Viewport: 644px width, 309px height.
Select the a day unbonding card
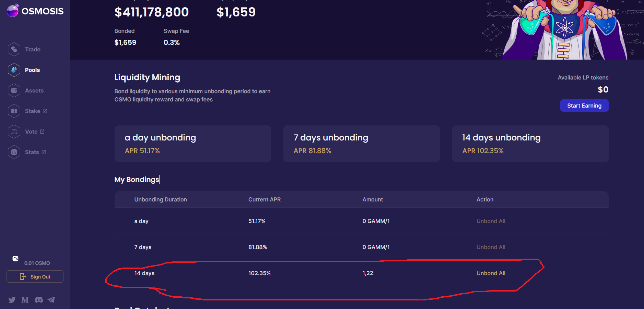193,144
